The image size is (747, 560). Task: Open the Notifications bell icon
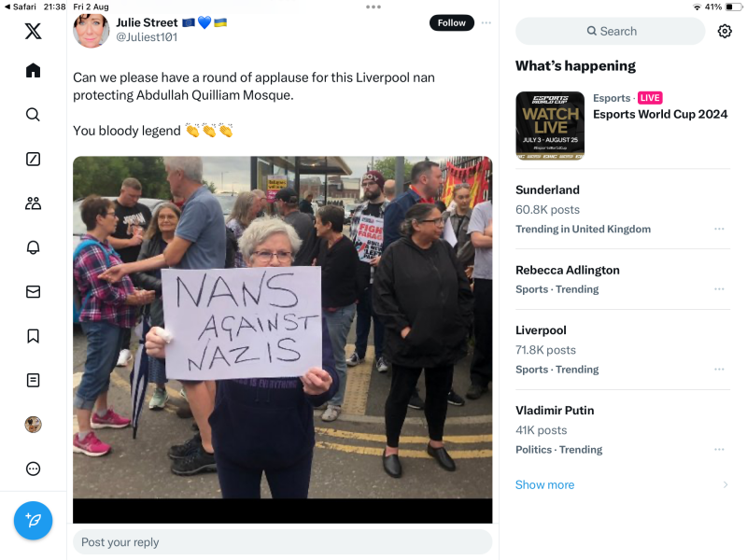[x=33, y=247]
